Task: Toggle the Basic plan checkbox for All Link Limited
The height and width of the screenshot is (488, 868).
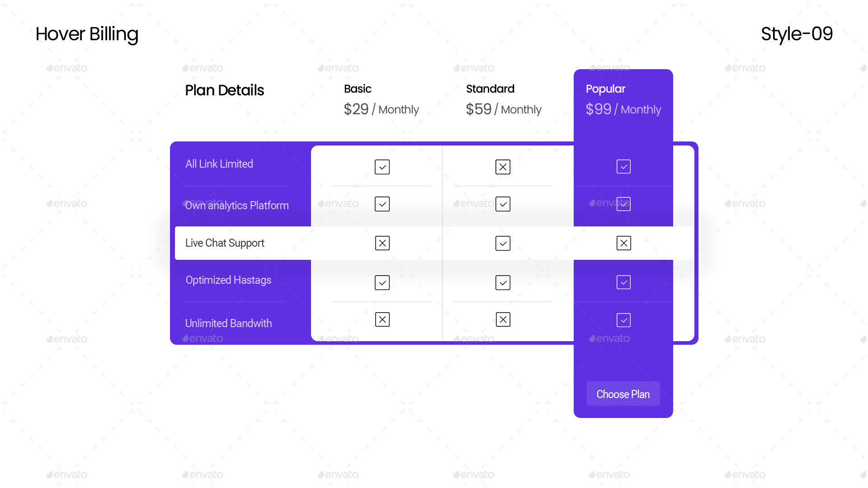Action: [382, 167]
